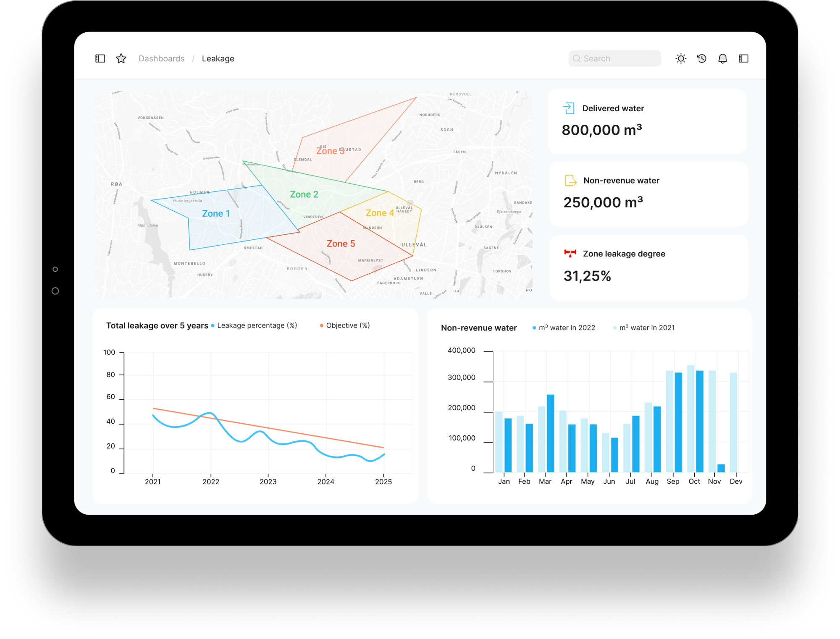
Task: Open notifications bell icon
Action: click(x=722, y=58)
